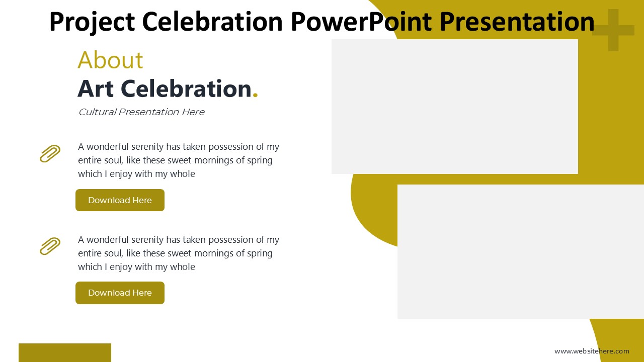Select the upper gray image placeholder
This screenshot has height=362, width=644.
454,107
